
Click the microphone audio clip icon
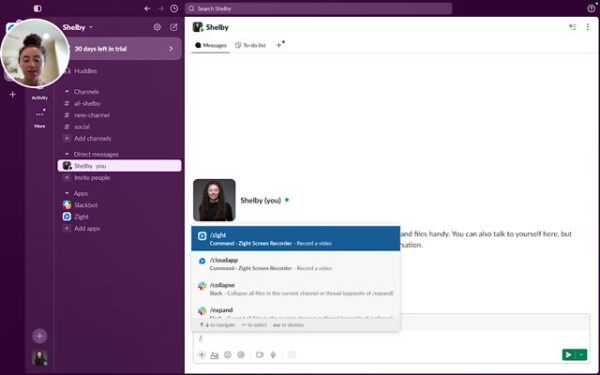pyautogui.click(x=273, y=355)
